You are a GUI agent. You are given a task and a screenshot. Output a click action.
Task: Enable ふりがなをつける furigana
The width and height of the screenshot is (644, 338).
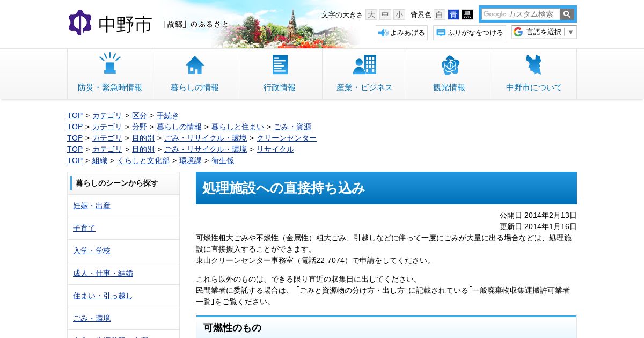point(470,33)
